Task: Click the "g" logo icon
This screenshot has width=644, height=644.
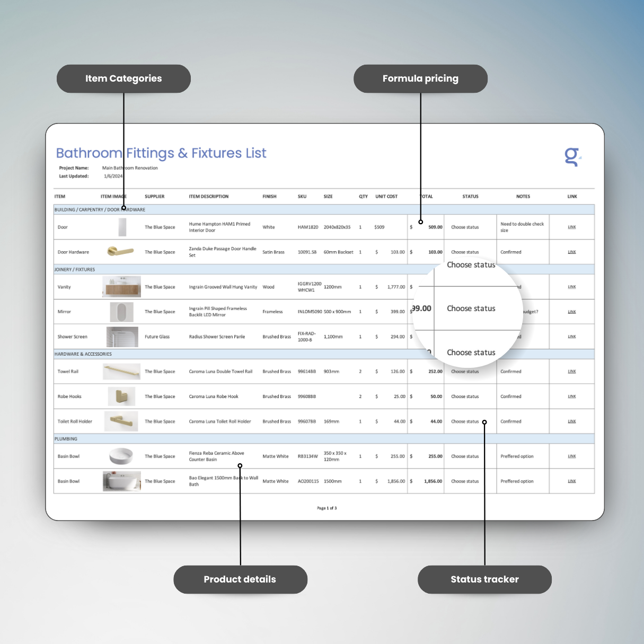Action: [x=571, y=157]
